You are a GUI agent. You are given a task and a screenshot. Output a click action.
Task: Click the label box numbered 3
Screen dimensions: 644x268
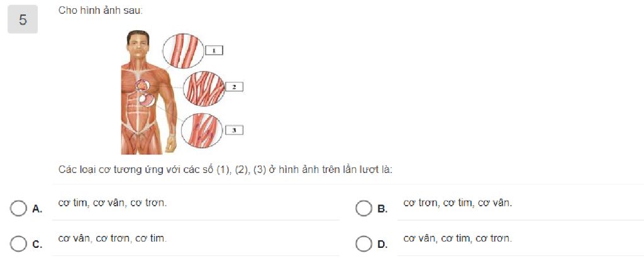[233, 130]
